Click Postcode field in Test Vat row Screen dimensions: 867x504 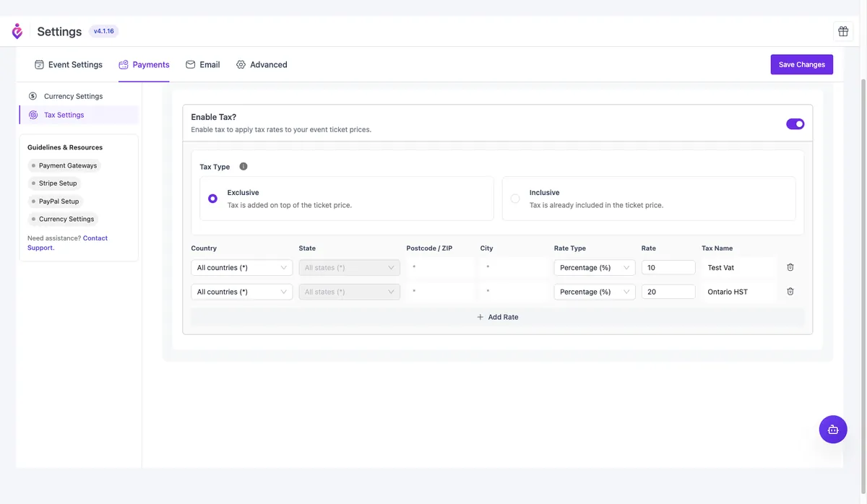(440, 267)
